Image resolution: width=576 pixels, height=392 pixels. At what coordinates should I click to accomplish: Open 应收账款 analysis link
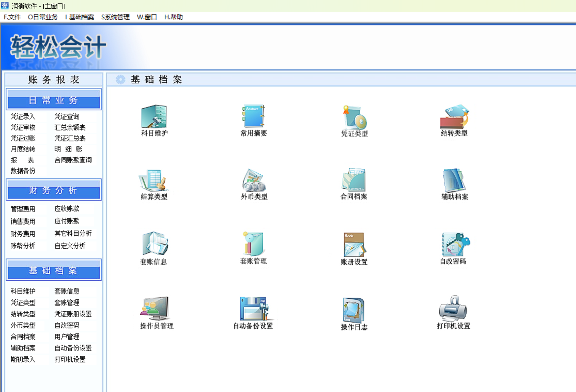point(67,209)
